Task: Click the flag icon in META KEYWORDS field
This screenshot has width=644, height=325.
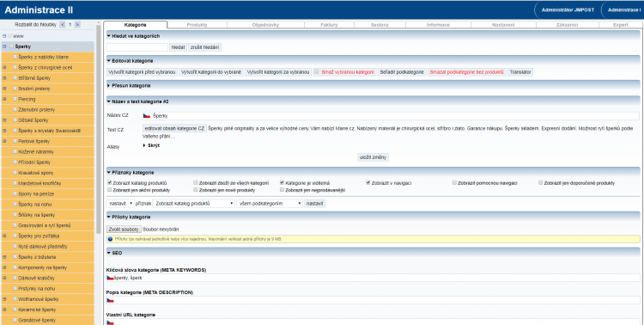Action: (110, 278)
